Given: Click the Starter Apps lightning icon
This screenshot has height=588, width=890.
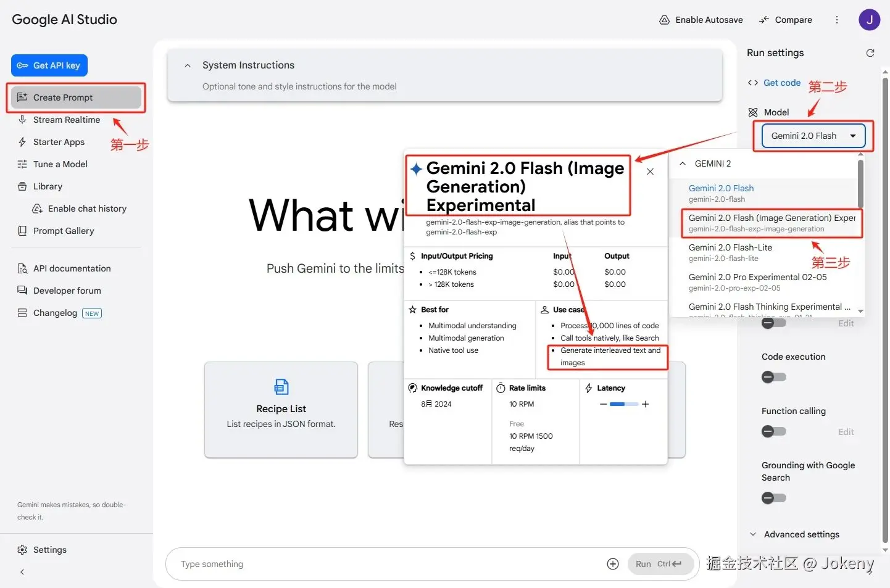Looking at the screenshot, I should [x=22, y=142].
